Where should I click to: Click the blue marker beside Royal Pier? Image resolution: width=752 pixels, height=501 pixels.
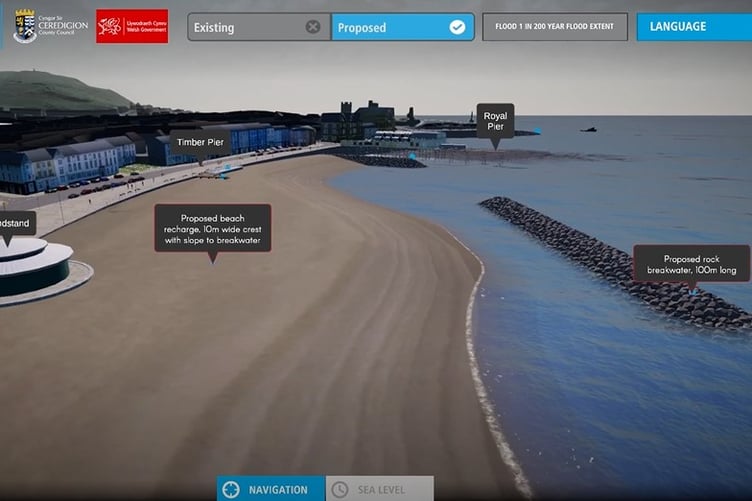[x=536, y=130]
